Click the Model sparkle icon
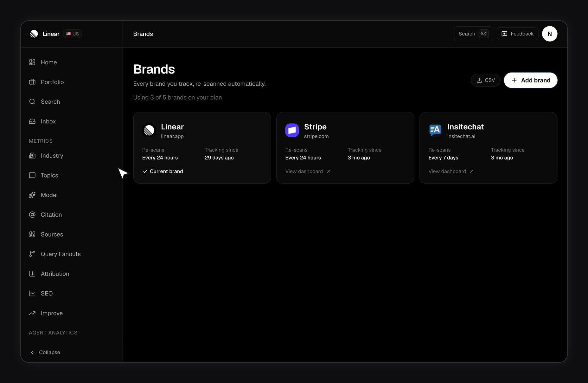Screen dimensions: 588x383 click(32, 195)
